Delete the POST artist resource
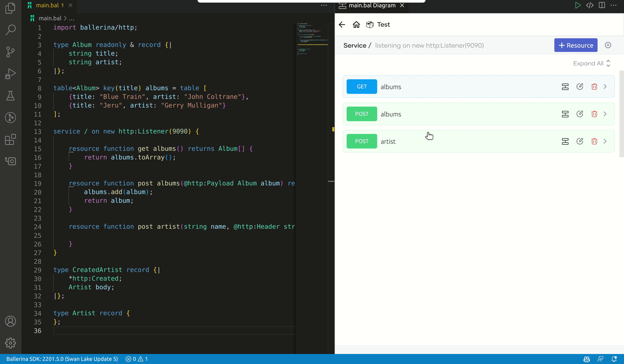 pyautogui.click(x=594, y=141)
